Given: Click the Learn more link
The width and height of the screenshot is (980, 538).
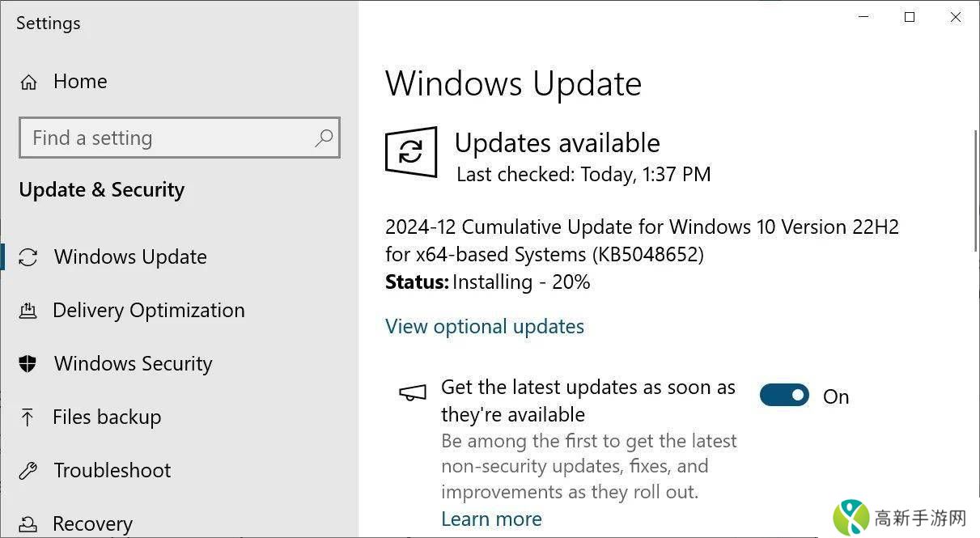Looking at the screenshot, I should pyautogui.click(x=491, y=519).
